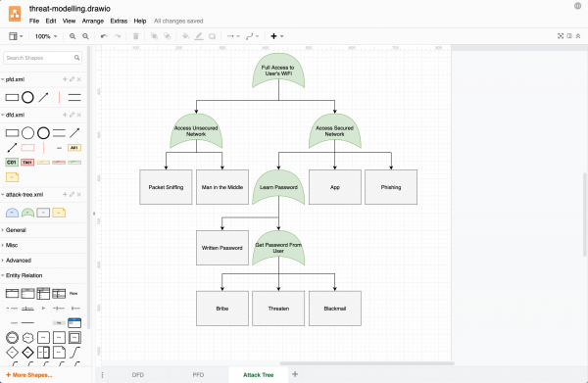Screen dimensions: 588x383
Task: Redo the last undone action
Action: (x=118, y=36)
